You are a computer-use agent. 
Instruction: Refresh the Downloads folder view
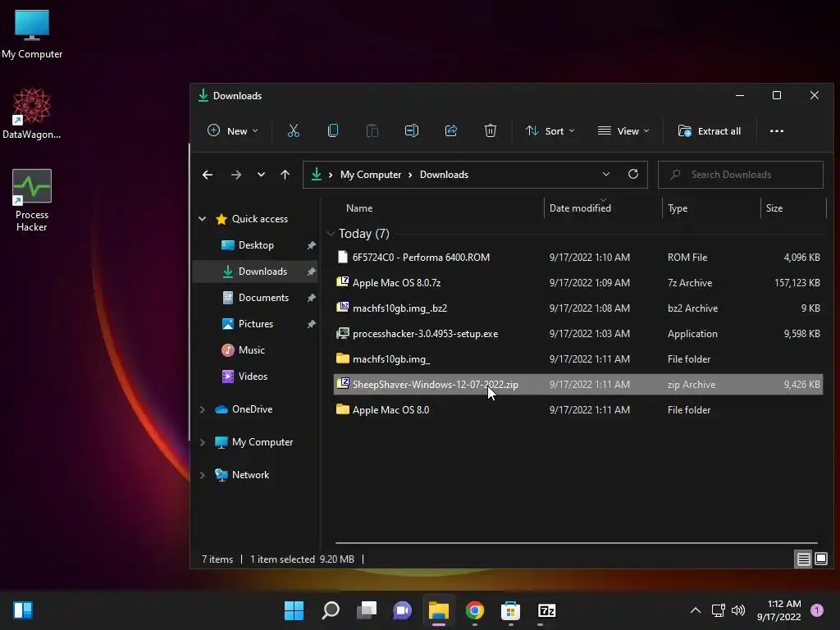pyautogui.click(x=632, y=174)
